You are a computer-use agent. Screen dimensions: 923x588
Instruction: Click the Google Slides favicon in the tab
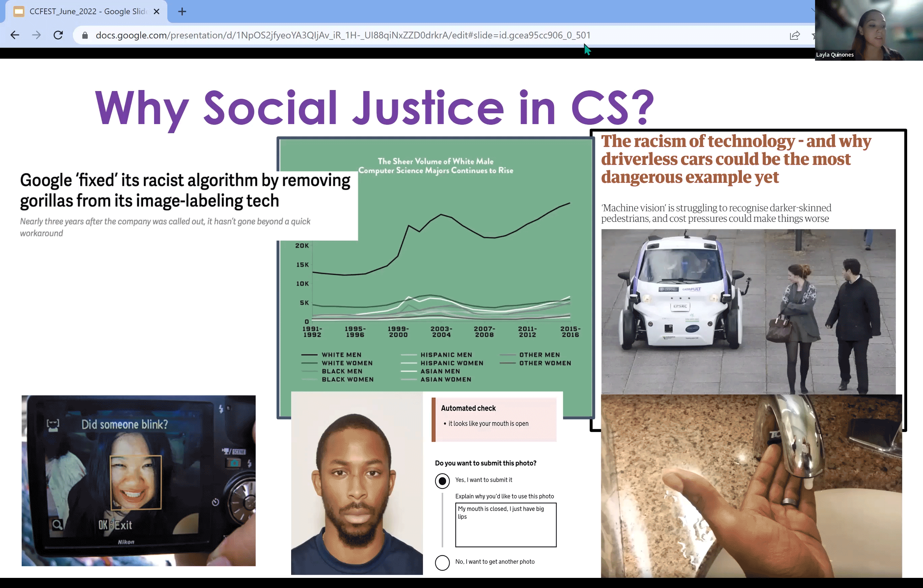coord(19,11)
